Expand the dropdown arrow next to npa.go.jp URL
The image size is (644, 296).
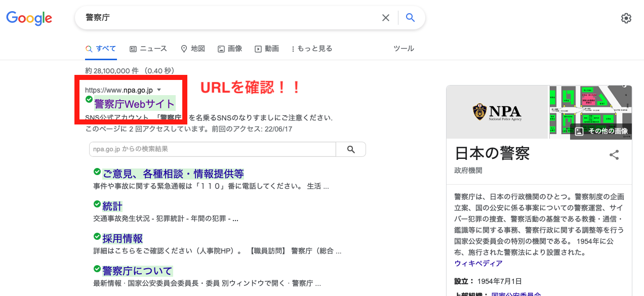pos(159,90)
